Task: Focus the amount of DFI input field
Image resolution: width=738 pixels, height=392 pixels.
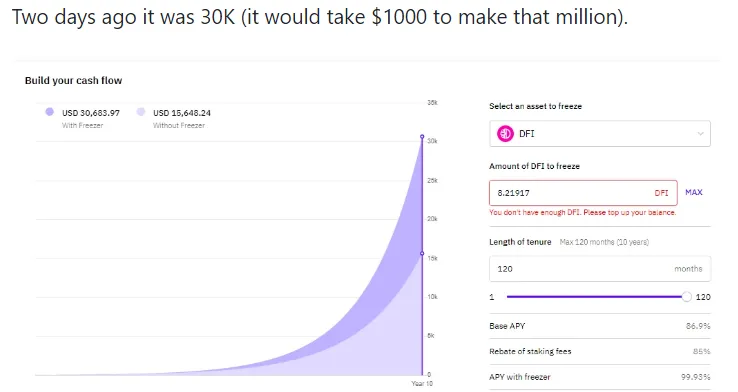Action: tap(583, 193)
